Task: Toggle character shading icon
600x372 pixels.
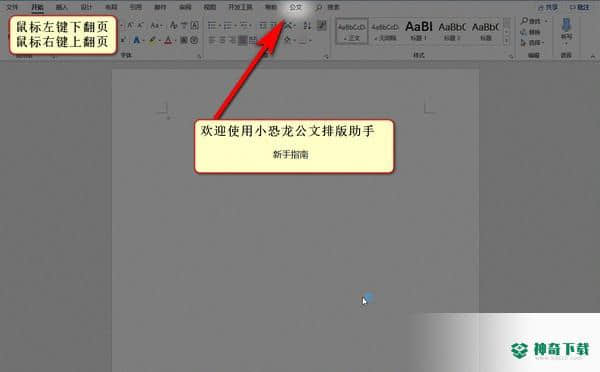Action: [x=184, y=40]
